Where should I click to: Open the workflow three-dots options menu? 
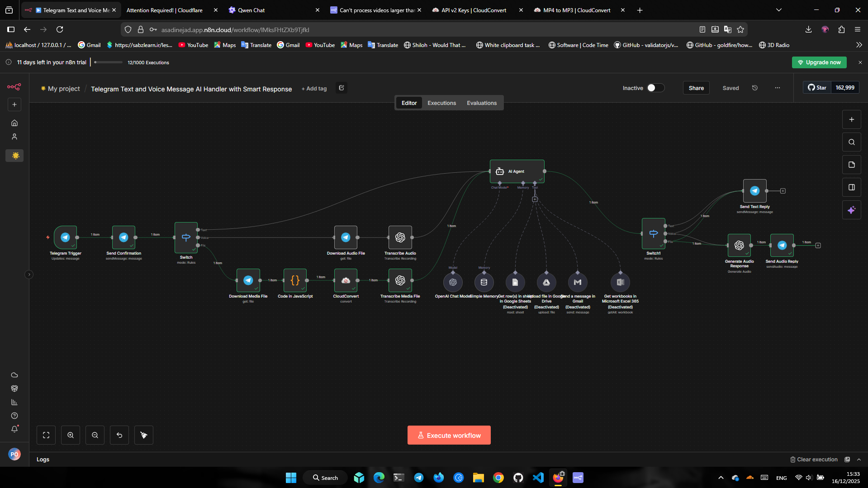tap(778, 88)
